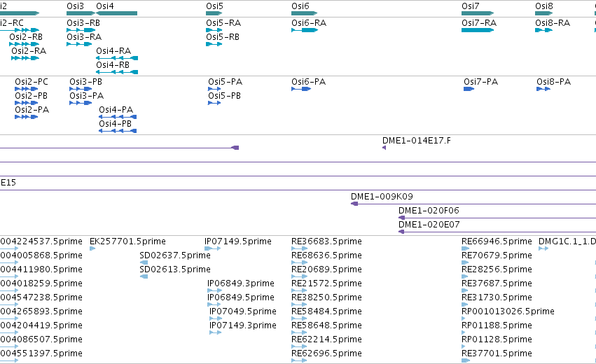Click protein label Osi2-PC
The width and height of the screenshot is (596, 364).
32,82
